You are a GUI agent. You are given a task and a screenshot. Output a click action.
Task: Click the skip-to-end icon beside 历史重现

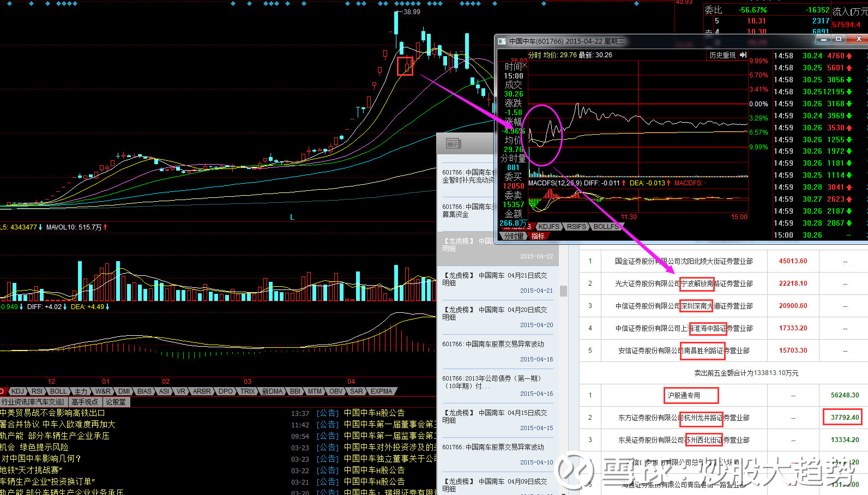743,55
